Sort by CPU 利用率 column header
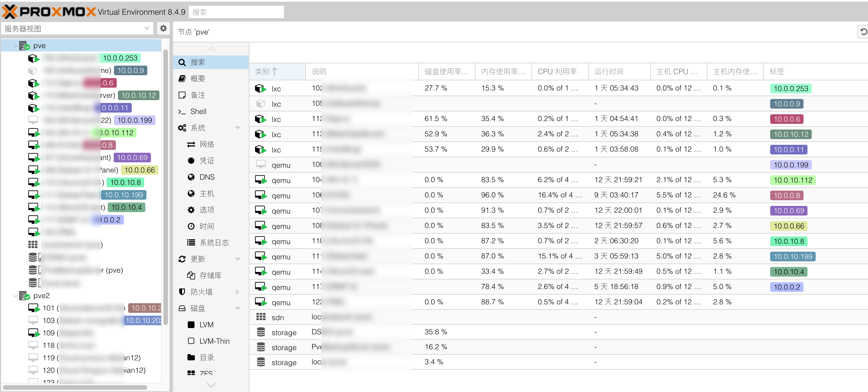The image size is (868, 392). click(560, 72)
